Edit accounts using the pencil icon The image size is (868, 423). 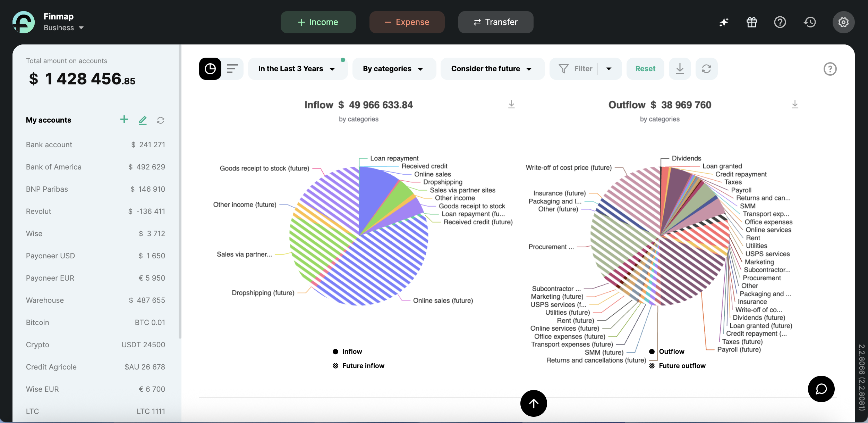click(143, 120)
